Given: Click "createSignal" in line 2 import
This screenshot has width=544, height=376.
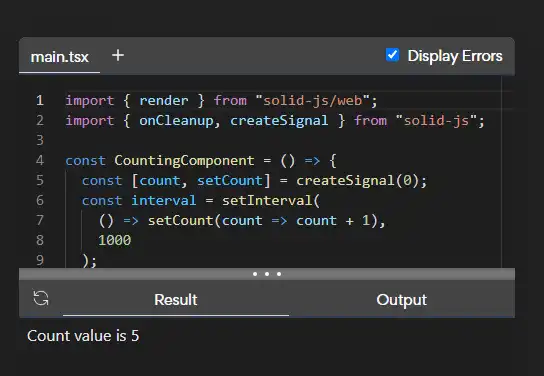Looking at the screenshot, I should point(279,121).
